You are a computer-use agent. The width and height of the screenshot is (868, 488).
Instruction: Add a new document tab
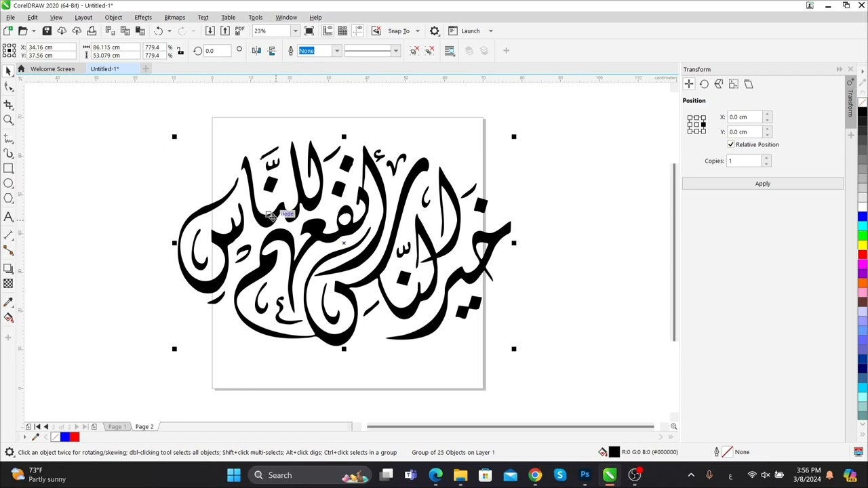click(x=145, y=68)
